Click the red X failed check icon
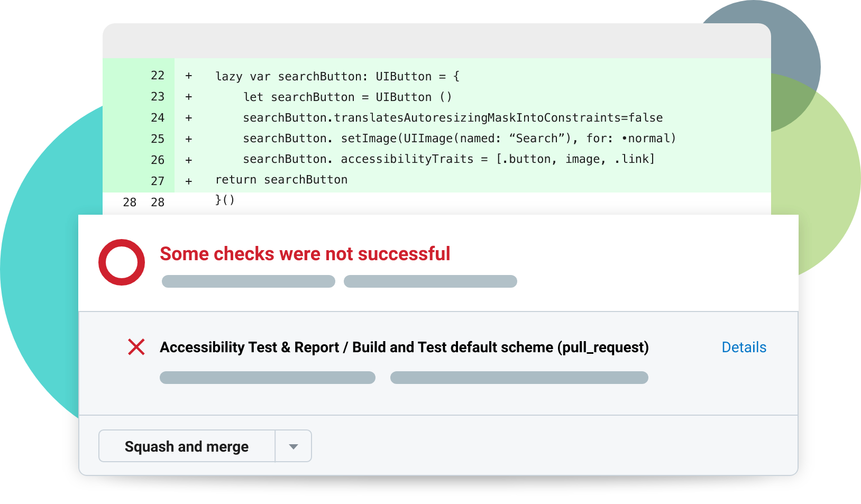The width and height of the screenshot is (861, 504). [x=136, y=347]
